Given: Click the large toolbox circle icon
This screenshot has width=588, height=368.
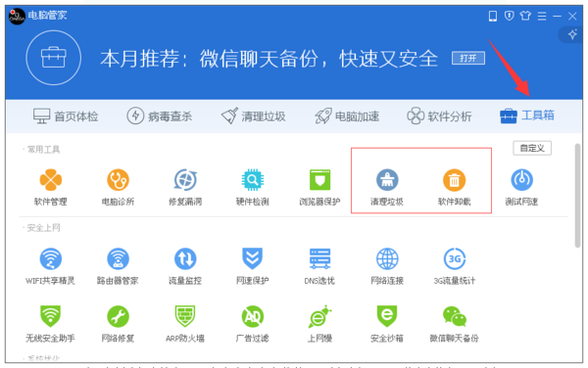Looking at the screenshot, I should (54, 58).
